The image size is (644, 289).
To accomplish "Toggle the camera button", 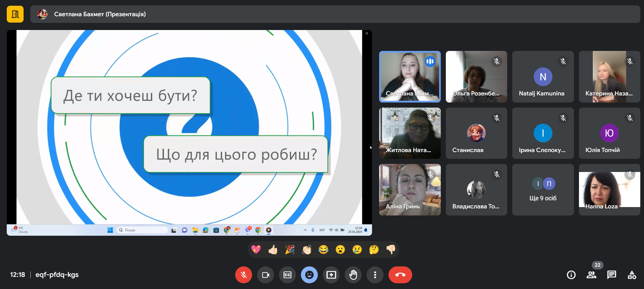I will [x=266, y=275].
